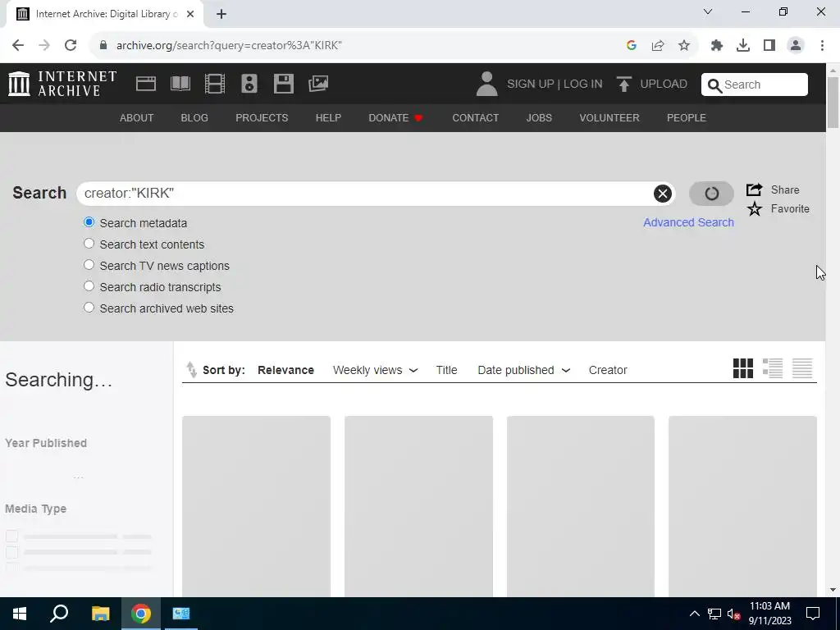The height and width of the screenshot is (630, 840).
Task: Click the UPLOAD link text
Action: (x=663, y=84)
